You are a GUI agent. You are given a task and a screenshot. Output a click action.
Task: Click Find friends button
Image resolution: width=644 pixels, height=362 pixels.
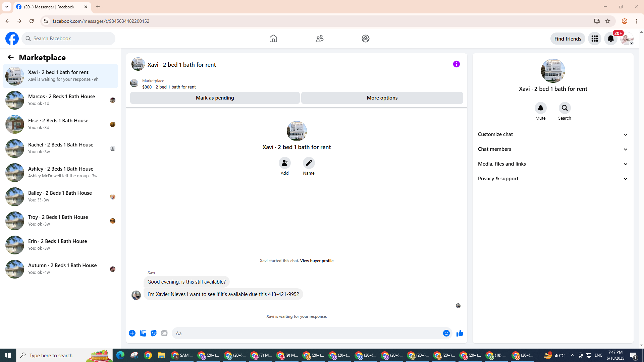[568, 39]
